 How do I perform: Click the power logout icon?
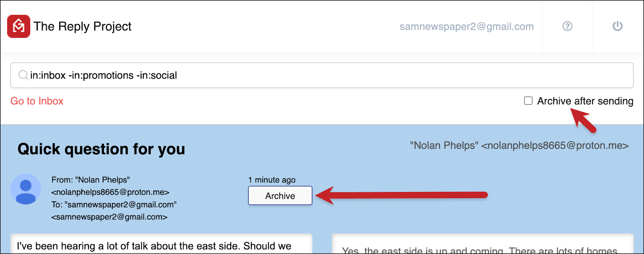[617, 26]
